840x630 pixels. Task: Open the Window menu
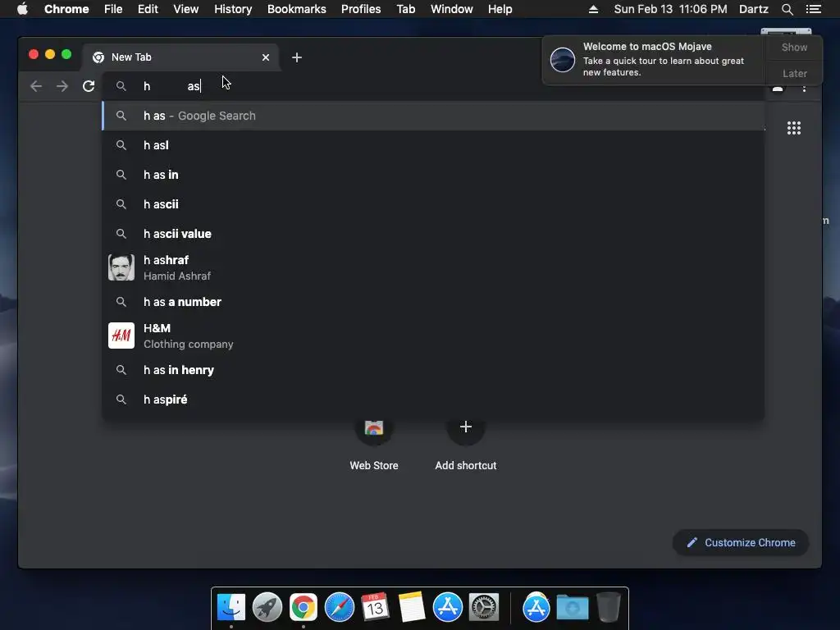tap(452, 9)
